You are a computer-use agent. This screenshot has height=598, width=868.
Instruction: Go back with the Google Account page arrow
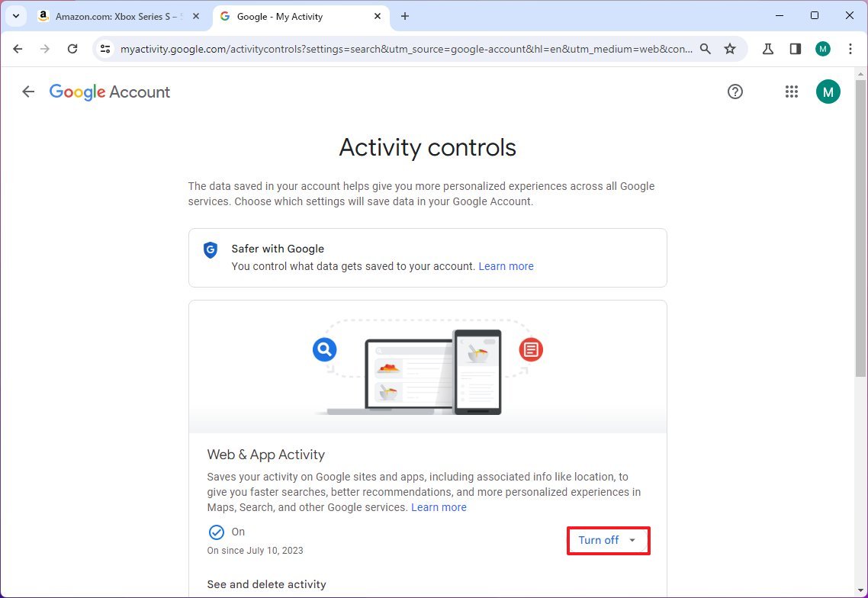pos(28,92)
